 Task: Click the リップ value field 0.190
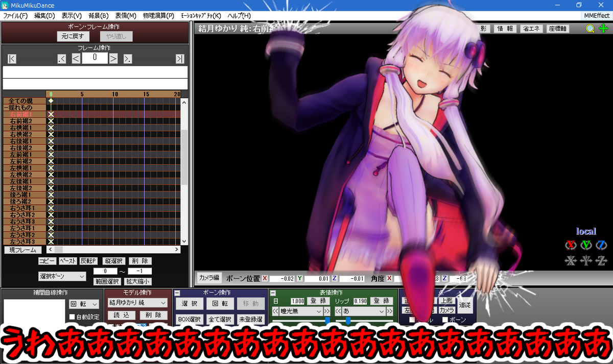pos(361,301)
